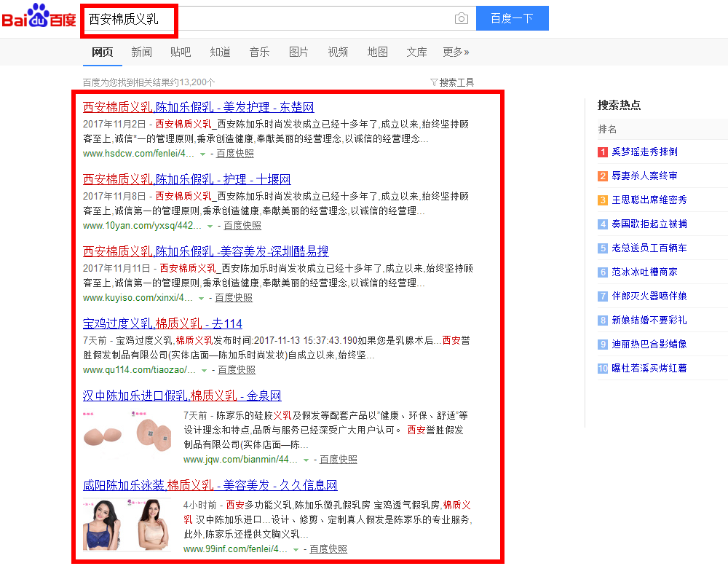The height and width of the screenshot is (566, 728).
Task: Open hot topic 伴郎灭火器喷伴娘
Action: tap(649, 296)
